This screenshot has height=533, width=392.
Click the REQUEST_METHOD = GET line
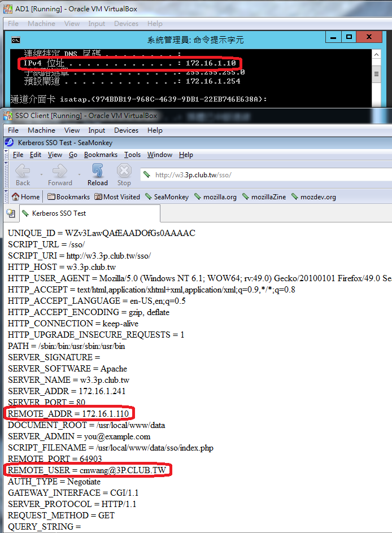click(61, 515)
